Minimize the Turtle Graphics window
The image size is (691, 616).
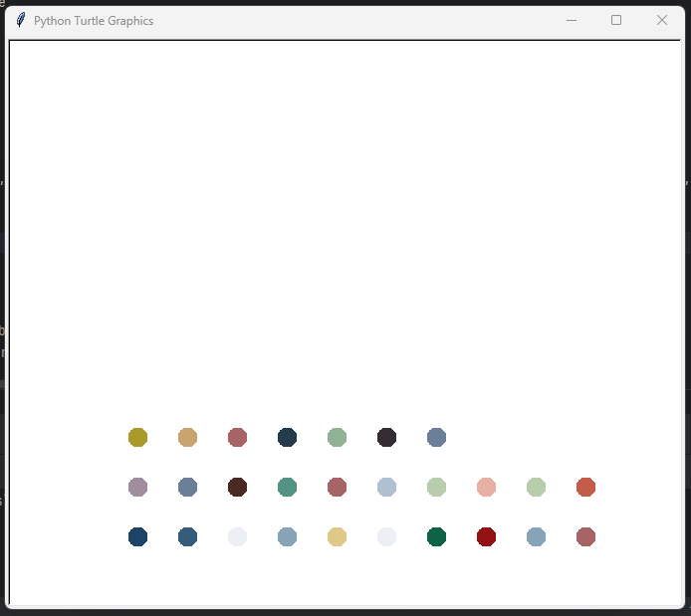[x=572, y=21]
